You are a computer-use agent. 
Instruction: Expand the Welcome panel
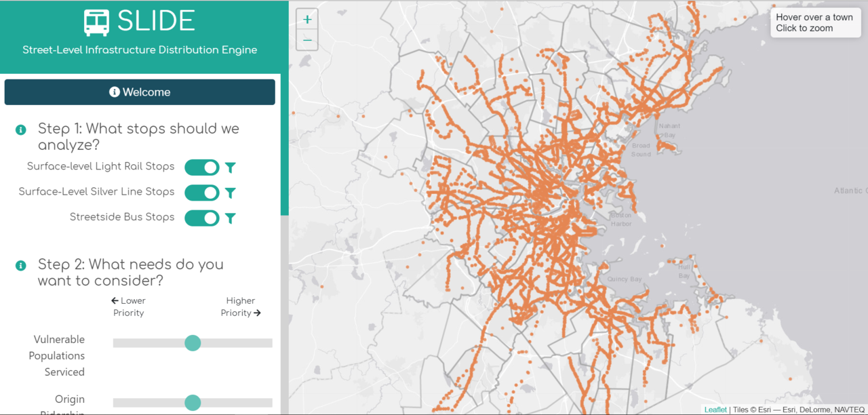pos(140,92)
